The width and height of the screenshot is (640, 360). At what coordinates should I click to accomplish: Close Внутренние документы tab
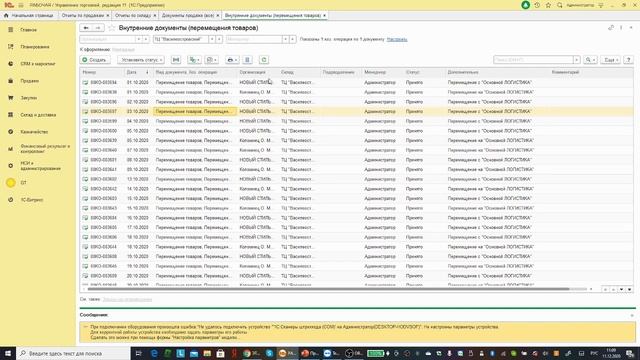(324, 16)
